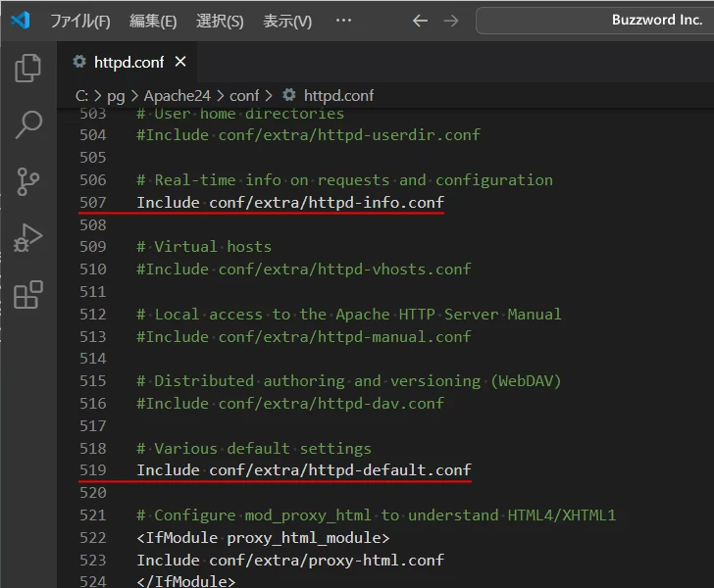Close the httpd.conf tab
The image size is (714, 588).
(x=180, y=62)
